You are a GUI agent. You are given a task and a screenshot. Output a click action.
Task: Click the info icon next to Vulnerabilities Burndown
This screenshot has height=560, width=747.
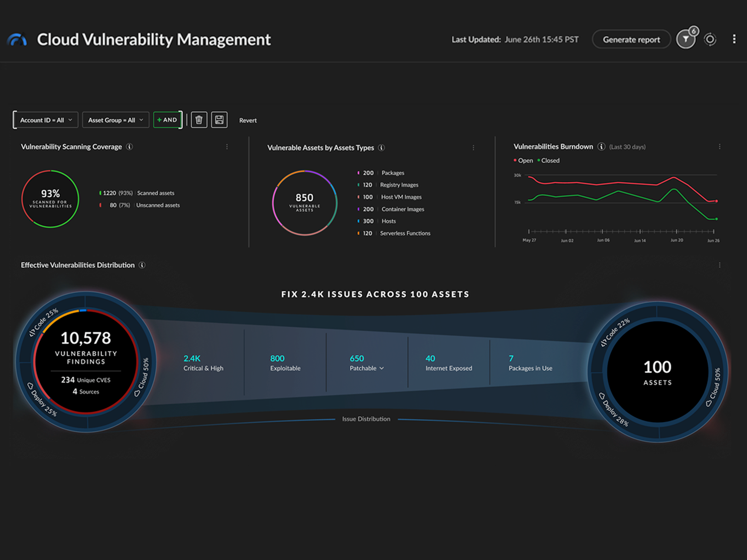click(601, 146)
